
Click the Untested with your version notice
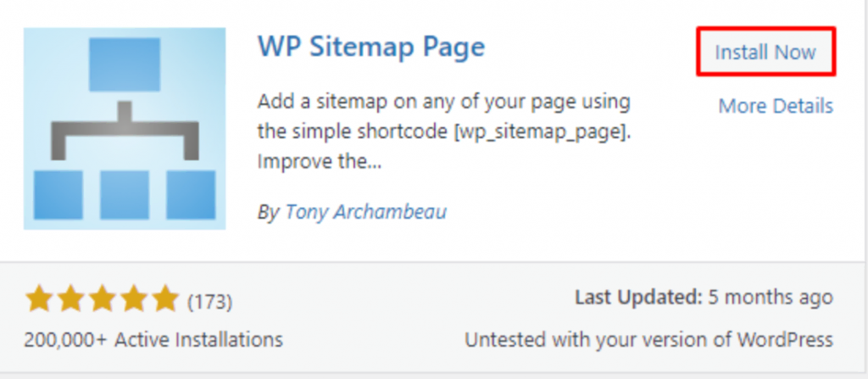(648, 340)
